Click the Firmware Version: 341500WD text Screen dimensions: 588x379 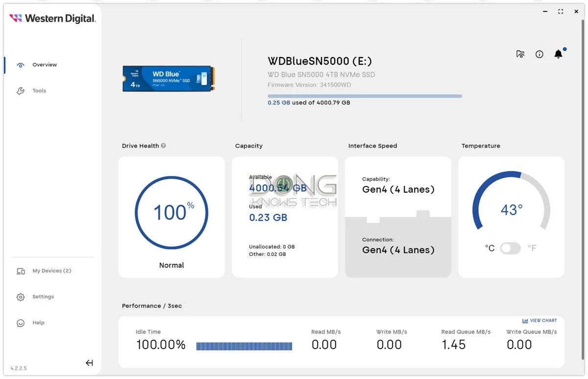pos(309,85)
